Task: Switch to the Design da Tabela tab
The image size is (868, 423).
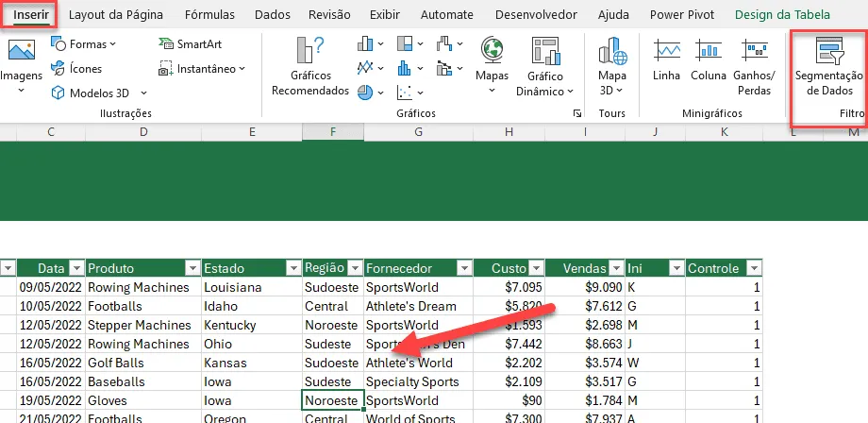Action: 782,15
